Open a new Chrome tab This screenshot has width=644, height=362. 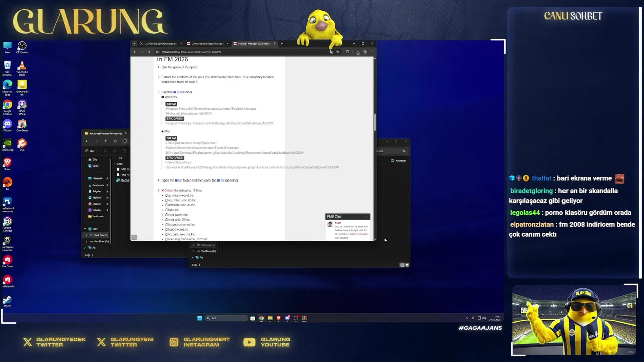pos(281,44)
